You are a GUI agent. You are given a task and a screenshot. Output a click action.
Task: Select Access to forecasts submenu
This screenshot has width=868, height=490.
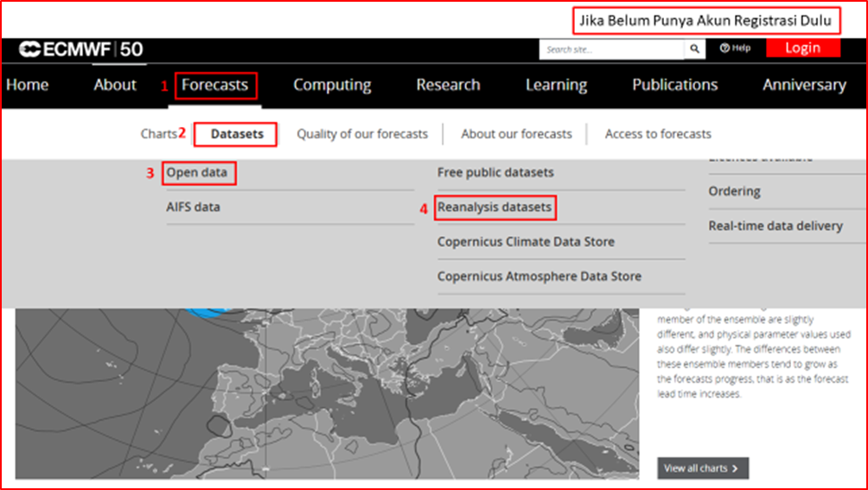(x=658, y=134)
